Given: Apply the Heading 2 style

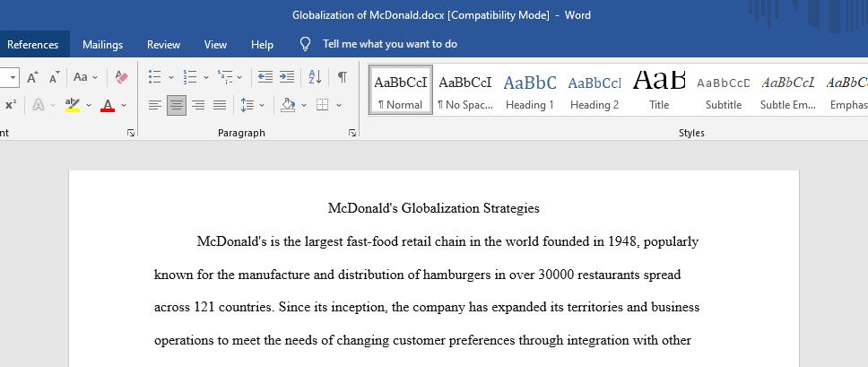Looking at the screenshot, I should click(595, 90).
